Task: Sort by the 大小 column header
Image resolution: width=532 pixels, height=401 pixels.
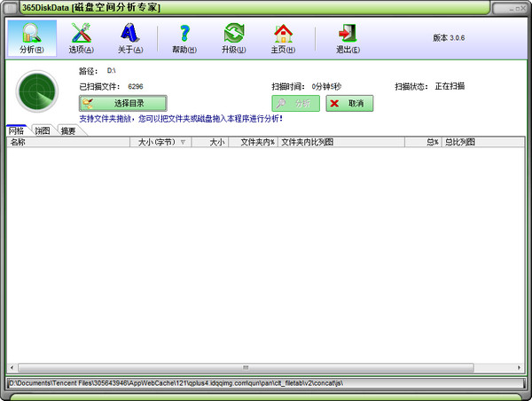Action: click(210, 142)
